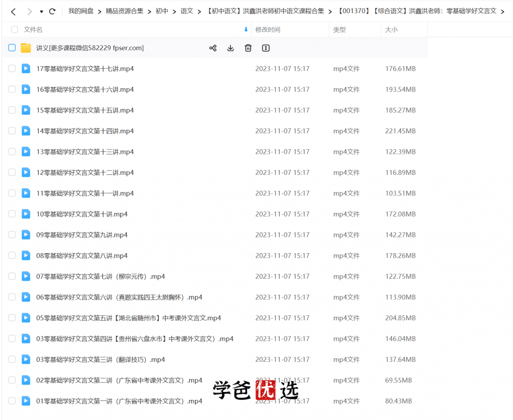Navigate to 精品资源合集 breadcrumb
Screen dimensions: 513x420
[124, 11]
